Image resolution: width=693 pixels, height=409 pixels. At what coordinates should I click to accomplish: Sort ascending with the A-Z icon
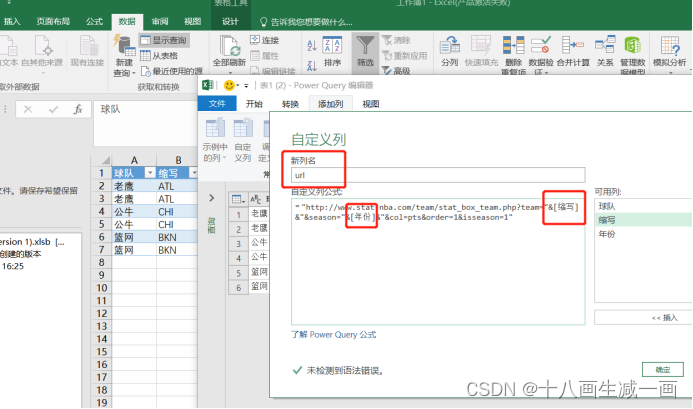[312, 45]
